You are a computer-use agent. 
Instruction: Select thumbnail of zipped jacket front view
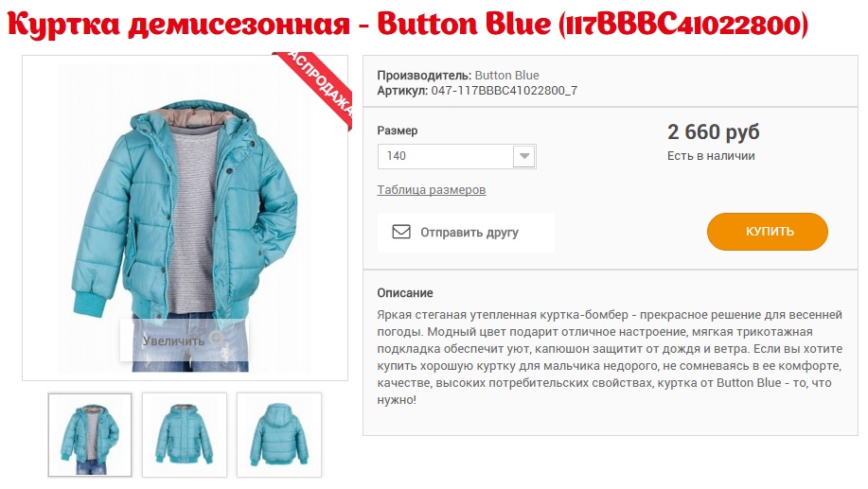pyautogui.click(x=185, y=435)
